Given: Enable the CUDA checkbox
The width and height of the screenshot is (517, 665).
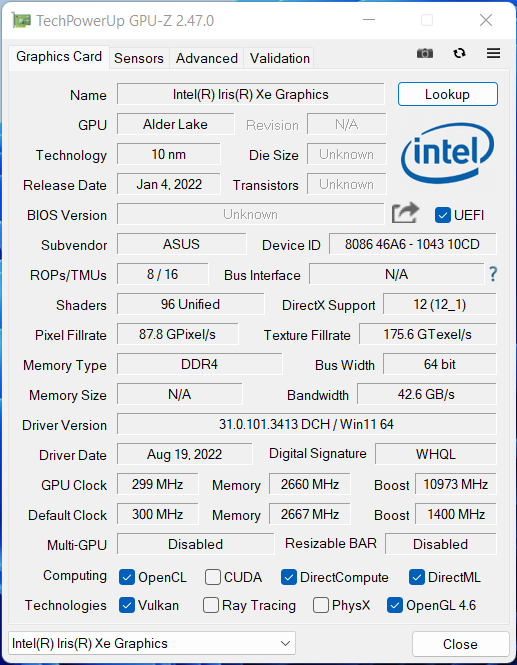Looking at the screenshot, I should coord(212,577).
